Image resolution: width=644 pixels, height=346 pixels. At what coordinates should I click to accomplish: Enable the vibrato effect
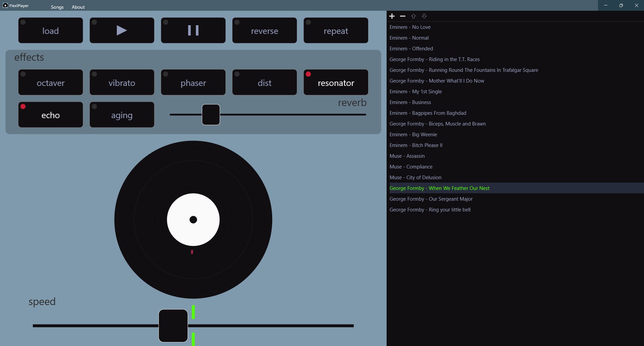(x=121, y=82)
